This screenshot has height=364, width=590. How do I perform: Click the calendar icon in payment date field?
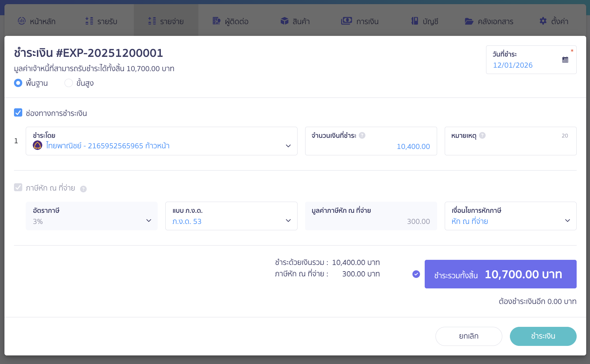point(565,60)
